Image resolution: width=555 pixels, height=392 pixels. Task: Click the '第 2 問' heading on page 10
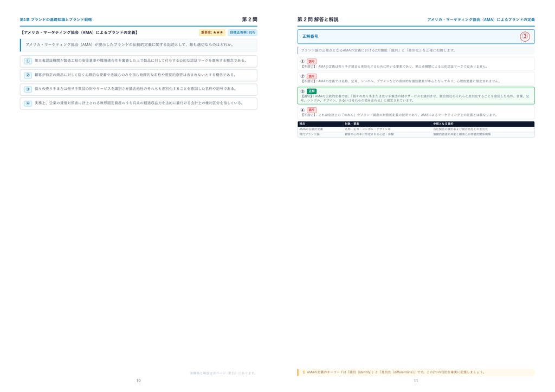249,19
